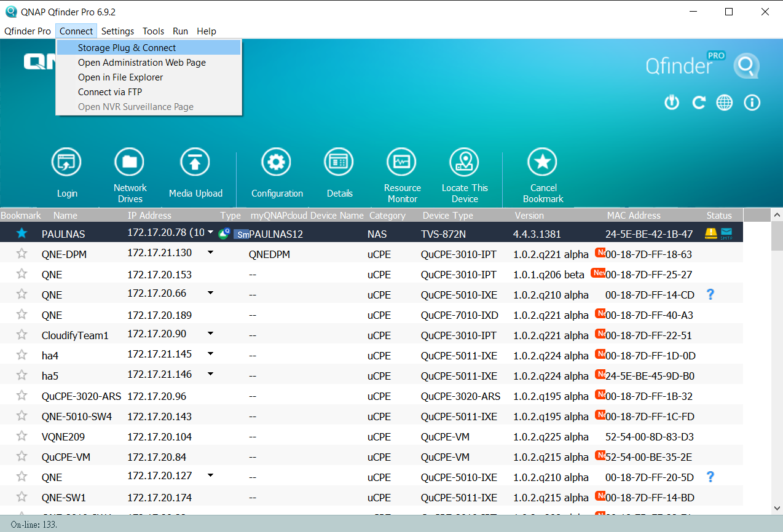The width and height of the screenshot is (783, 532).
Task: Click the yellow warning status icon for PAULNAS
Action: pos(711,233)
